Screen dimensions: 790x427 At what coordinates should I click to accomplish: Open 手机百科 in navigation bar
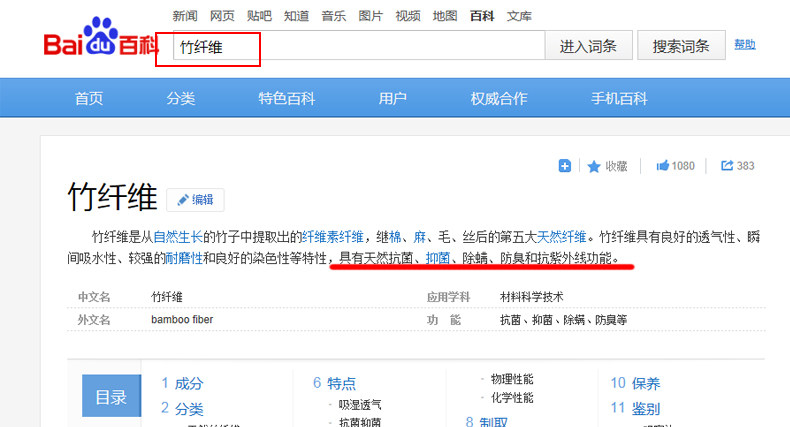(x=619, y=98)
